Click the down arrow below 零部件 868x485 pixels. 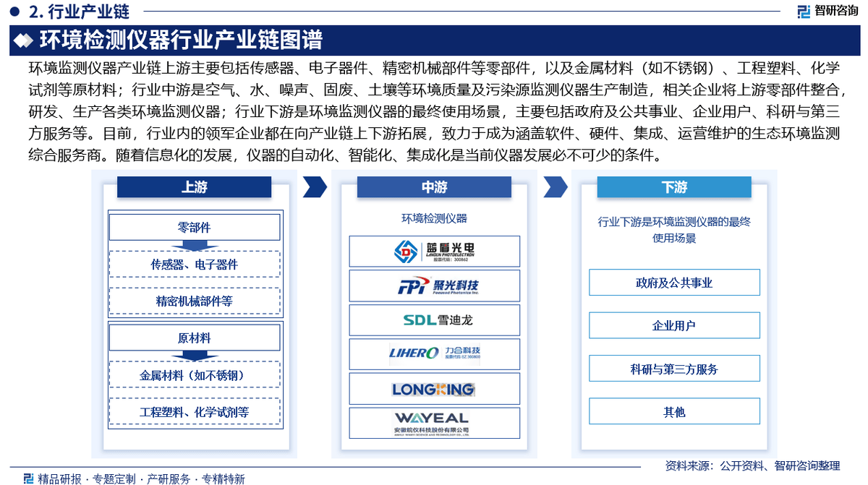point(194,246)
